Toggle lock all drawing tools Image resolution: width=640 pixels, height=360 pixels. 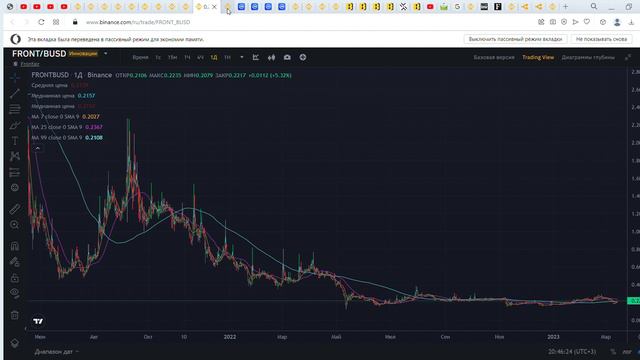click(15, 278)
